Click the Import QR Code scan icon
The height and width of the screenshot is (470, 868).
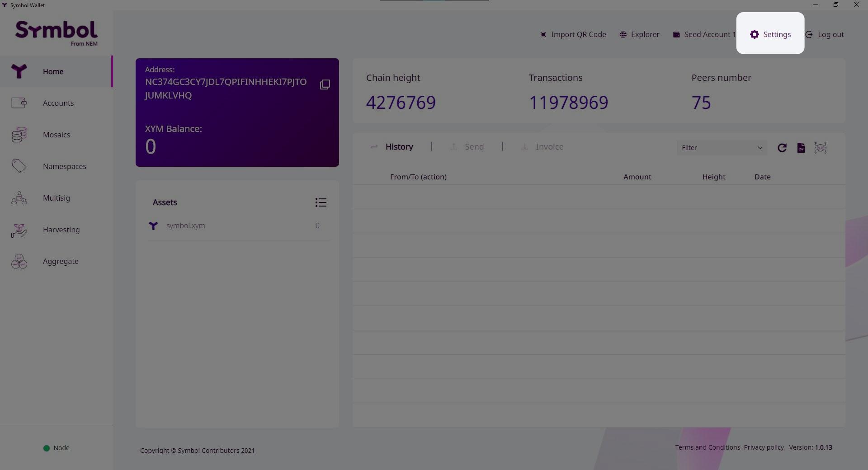(x=543, y=35)
